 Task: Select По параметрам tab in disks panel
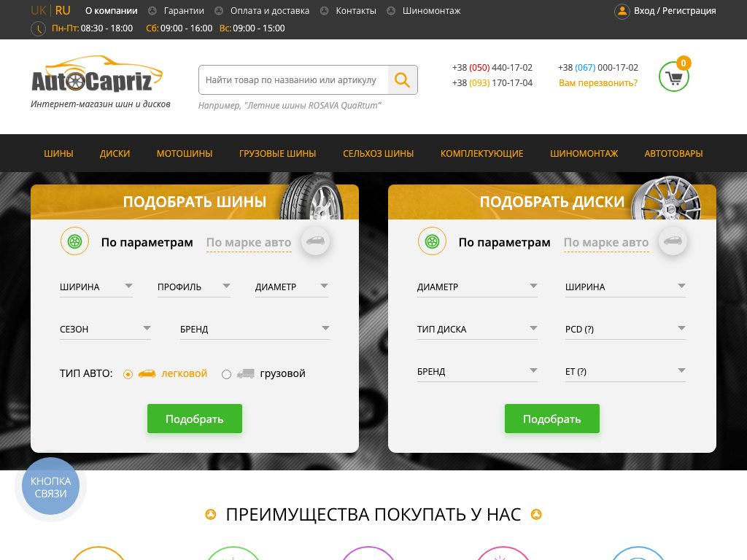click(505, 242)
